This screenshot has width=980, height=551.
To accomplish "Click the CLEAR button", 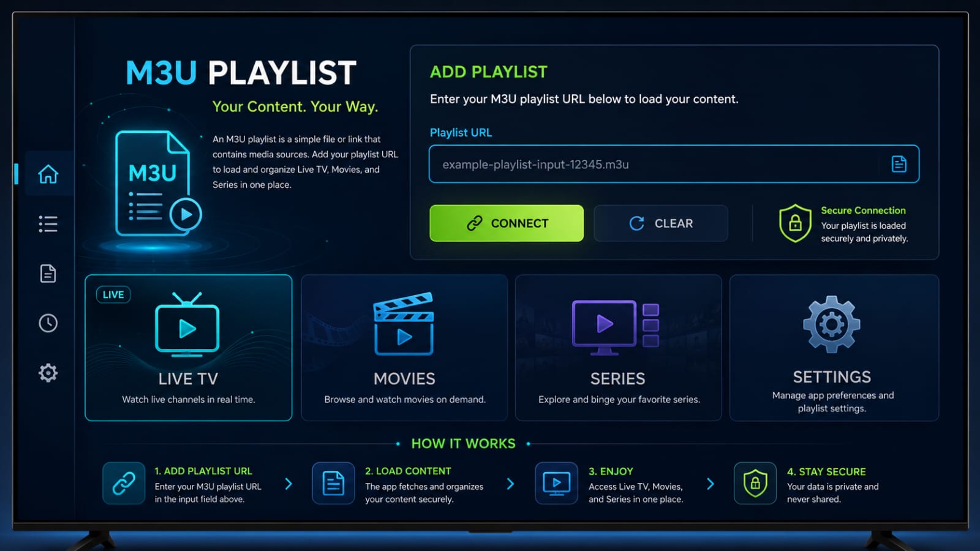I will coord(661,223).
